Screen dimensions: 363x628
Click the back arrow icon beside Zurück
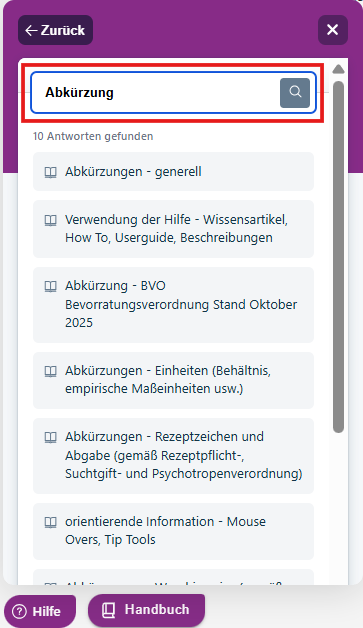[31, 30]
